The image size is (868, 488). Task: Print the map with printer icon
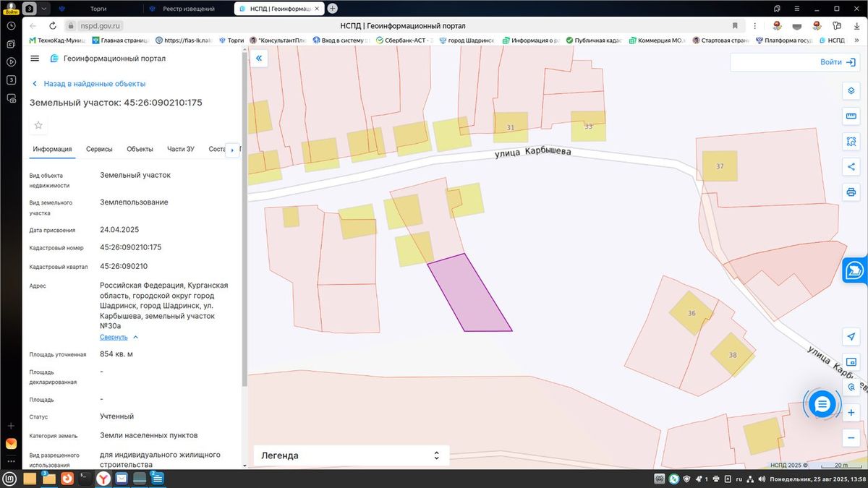(x=851, y=192)
